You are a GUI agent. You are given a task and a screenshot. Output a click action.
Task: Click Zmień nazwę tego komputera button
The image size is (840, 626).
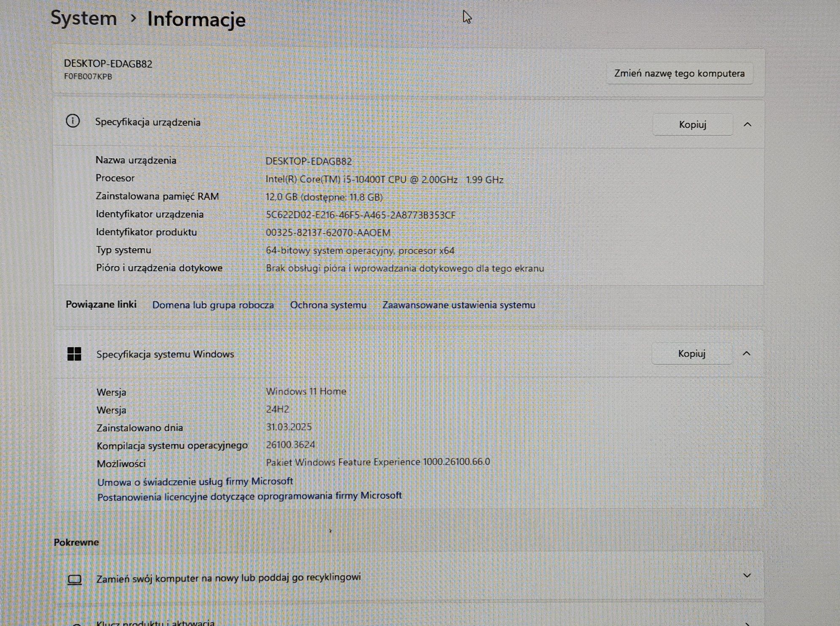[679, 73]
